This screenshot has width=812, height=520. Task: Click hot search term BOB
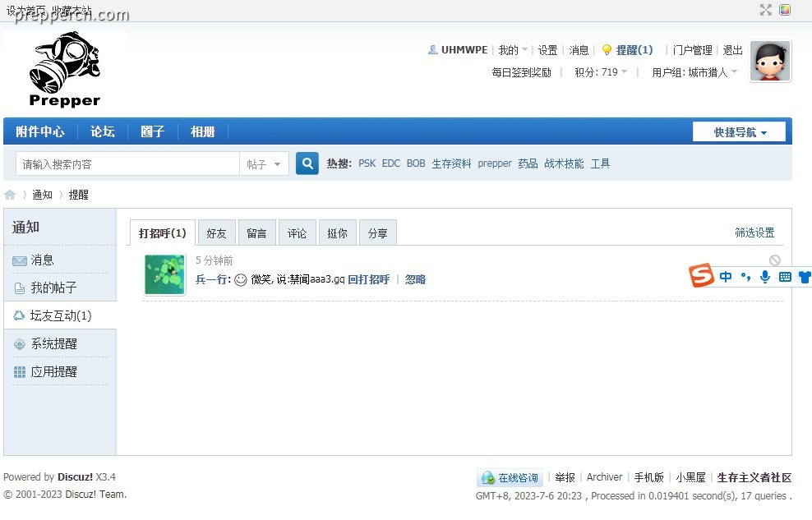(416, 163)
